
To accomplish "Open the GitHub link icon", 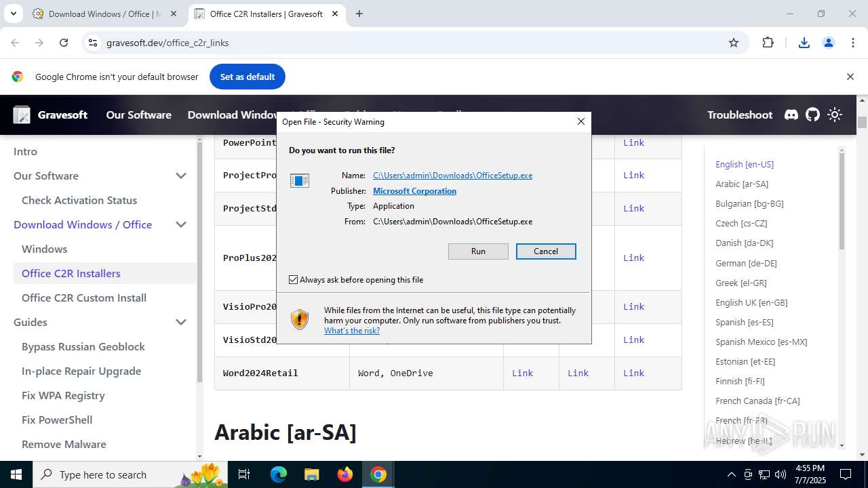I will point(812,115).
